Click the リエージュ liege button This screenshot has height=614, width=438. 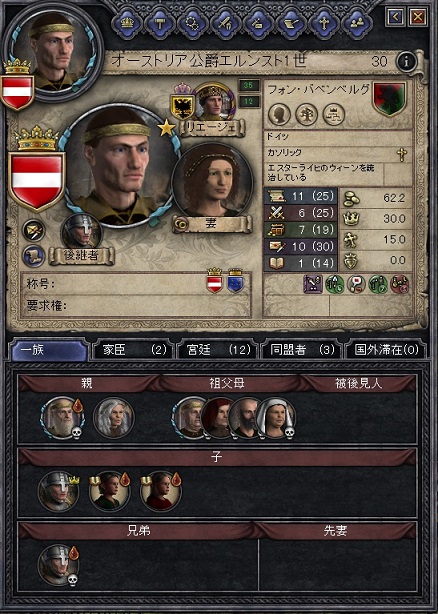point(213,128)
